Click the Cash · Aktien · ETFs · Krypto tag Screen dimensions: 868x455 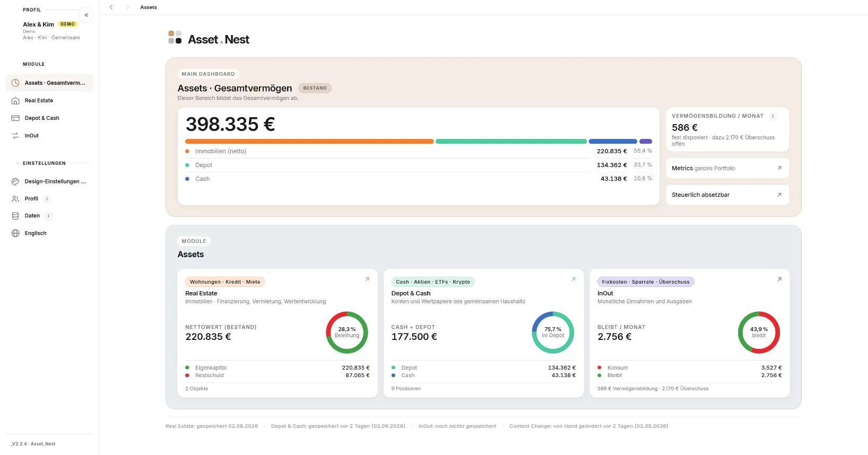(433, 282)
